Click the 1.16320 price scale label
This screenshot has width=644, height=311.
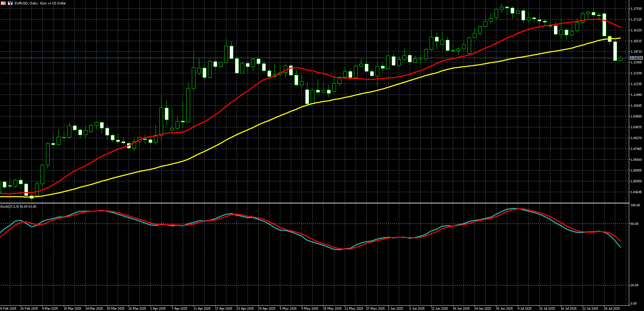pyautogui.click(x=636, y=30)
